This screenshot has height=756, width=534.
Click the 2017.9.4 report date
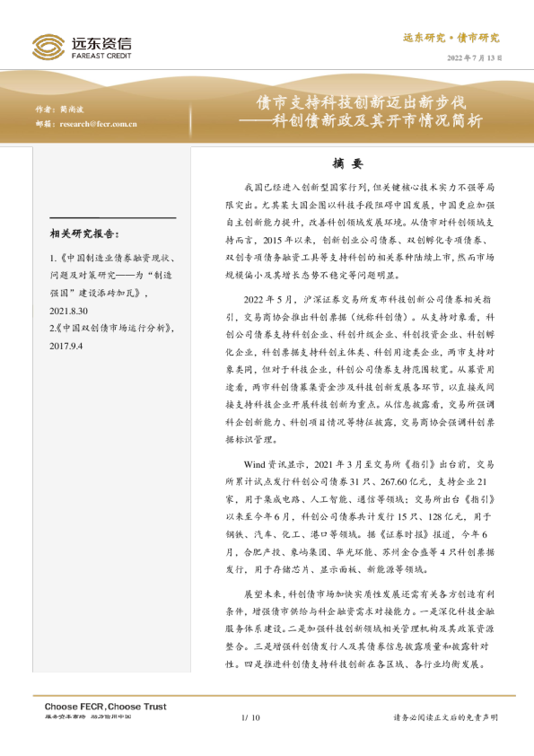point(66,347)
